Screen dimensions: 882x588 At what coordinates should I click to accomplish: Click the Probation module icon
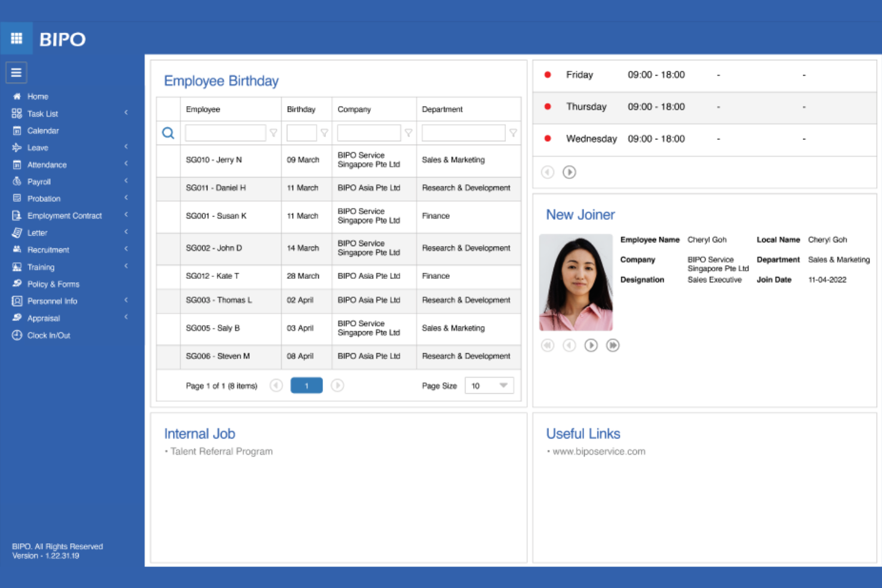pyautogui.click(x=17, y=198)
